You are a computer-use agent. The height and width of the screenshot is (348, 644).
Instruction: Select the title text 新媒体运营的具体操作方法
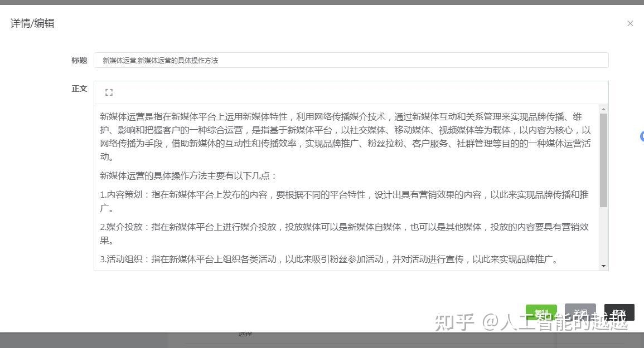click(x=178, y=60)
